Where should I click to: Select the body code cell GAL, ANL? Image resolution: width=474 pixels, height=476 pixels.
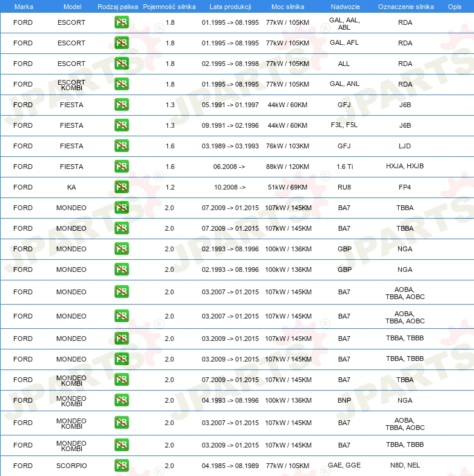pos(344,84)
